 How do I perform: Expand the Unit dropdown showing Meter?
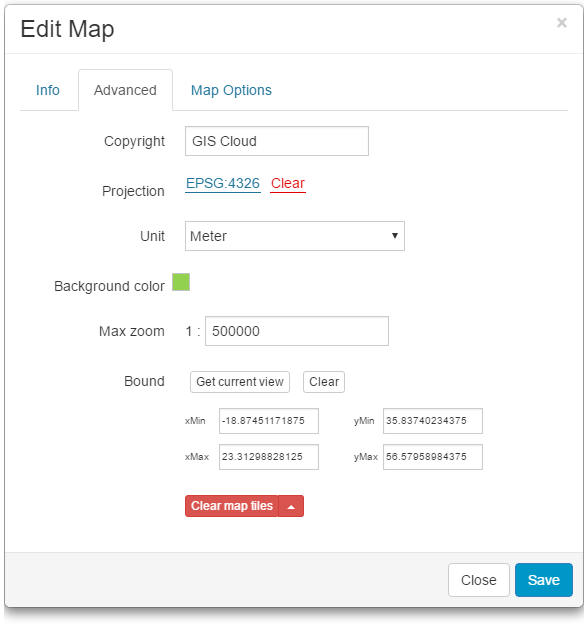[x=294, y=236]
